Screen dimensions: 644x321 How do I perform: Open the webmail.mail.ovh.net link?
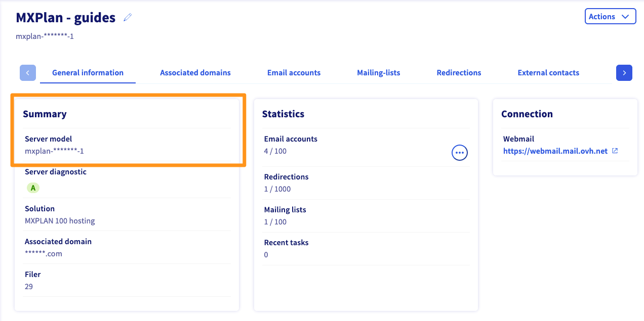pyautogui.click(x=555, y=151)
